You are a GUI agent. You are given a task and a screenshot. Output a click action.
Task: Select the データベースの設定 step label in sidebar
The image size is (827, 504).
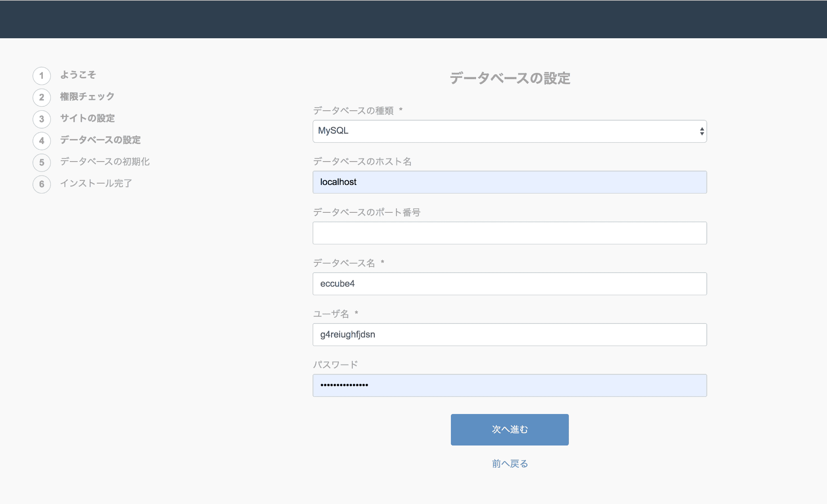coord(100,140)
